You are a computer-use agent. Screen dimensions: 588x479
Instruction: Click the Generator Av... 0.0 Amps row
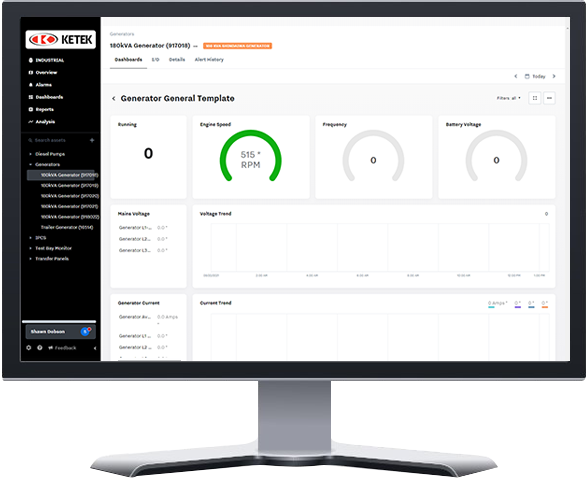point(148,319)
